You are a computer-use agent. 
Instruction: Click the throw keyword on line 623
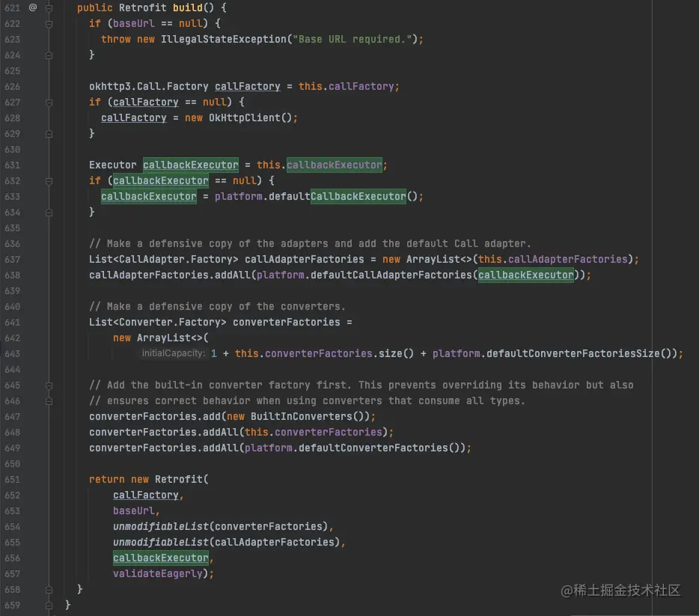[x=116, y=39]
